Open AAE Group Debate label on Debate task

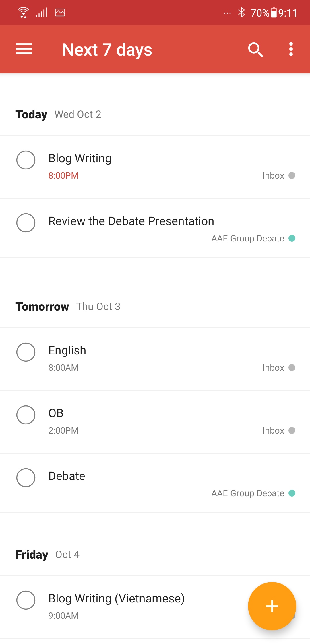click(x=248, y=493)
